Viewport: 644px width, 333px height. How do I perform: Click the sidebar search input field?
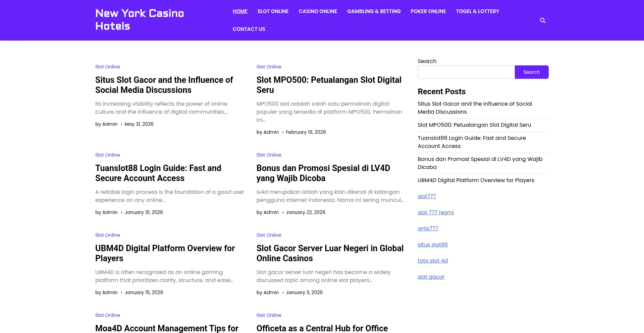point(466,72)
